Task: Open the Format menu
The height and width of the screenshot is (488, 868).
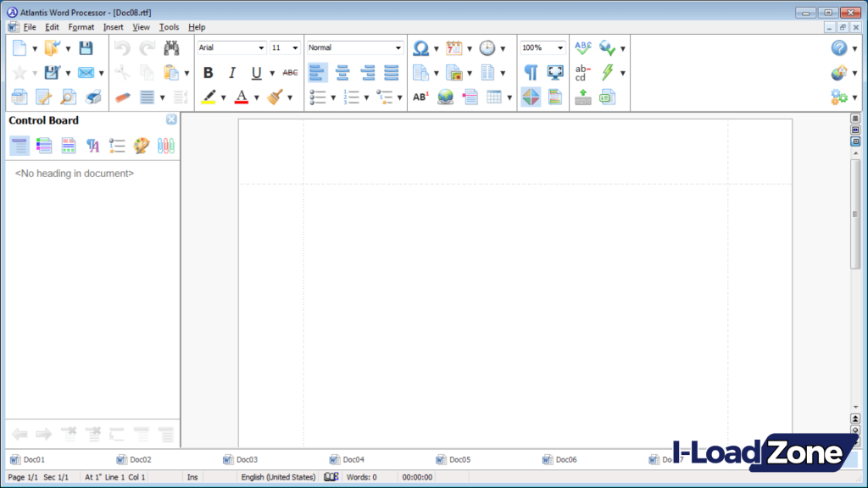Action: (81, 26)
